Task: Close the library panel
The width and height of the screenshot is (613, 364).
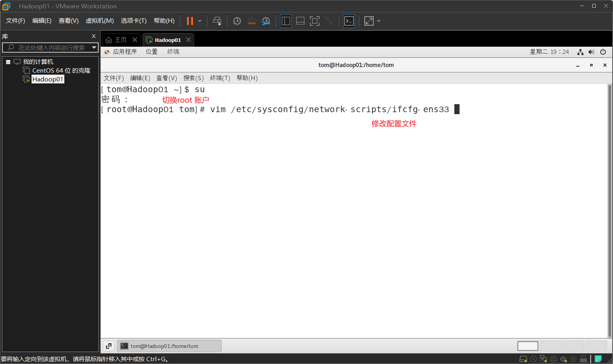Action: [x=94, y=36]
